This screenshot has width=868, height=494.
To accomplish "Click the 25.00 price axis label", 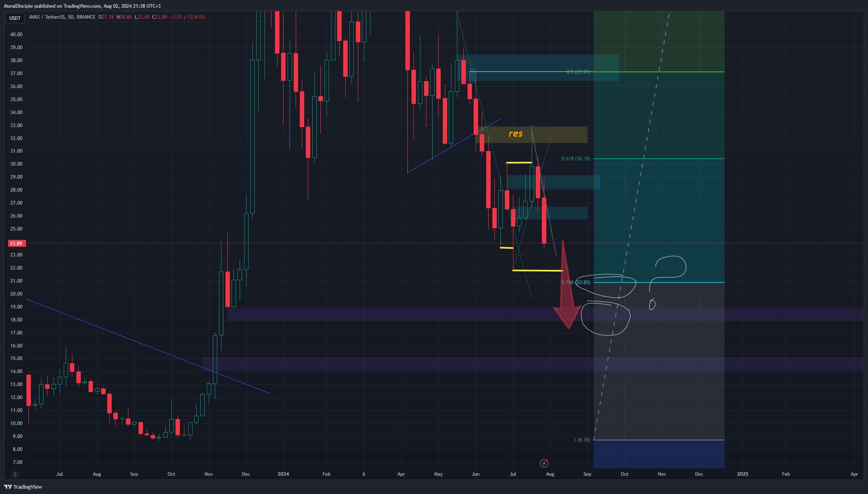I will coord(16,229).
